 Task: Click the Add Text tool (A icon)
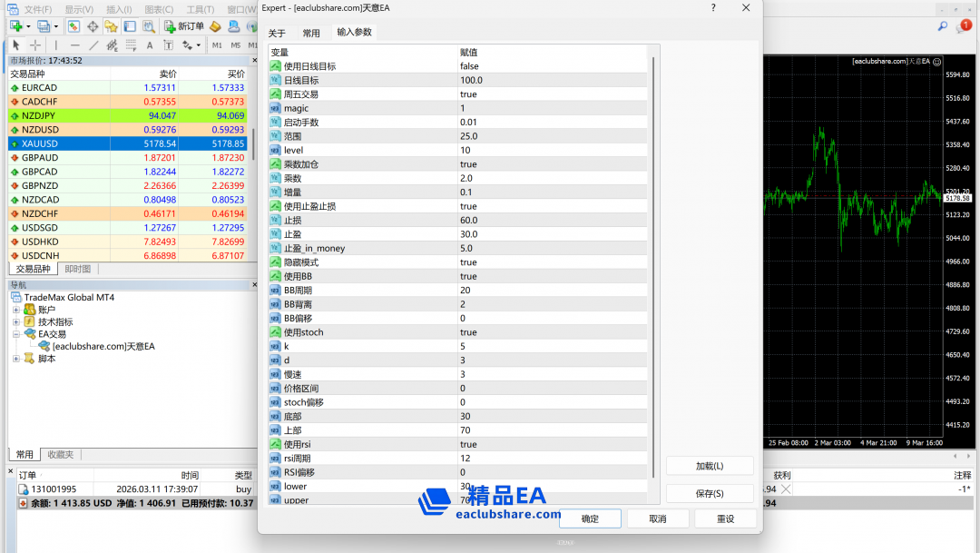tap(149, 45)
